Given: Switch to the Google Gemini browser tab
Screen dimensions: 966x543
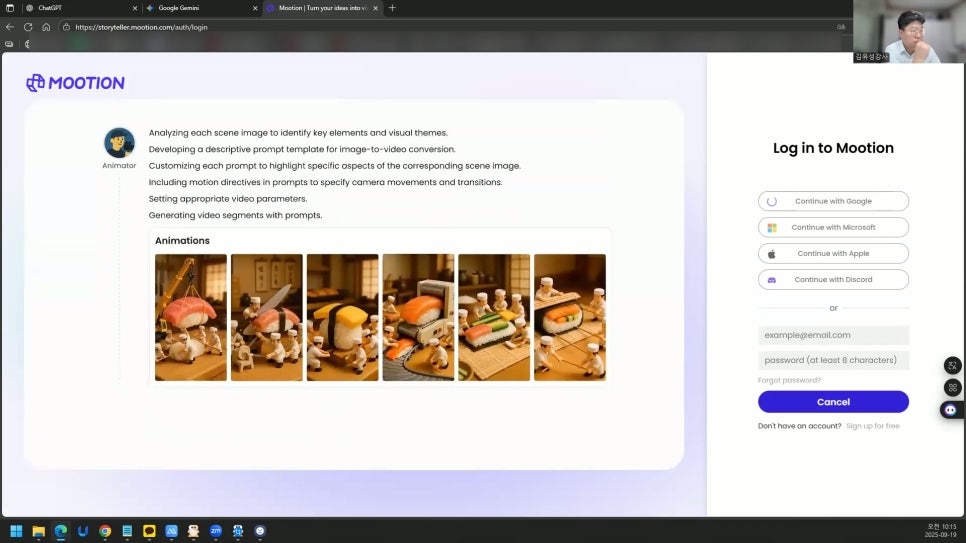Looking at the screenshot, I should coord(200,8).
